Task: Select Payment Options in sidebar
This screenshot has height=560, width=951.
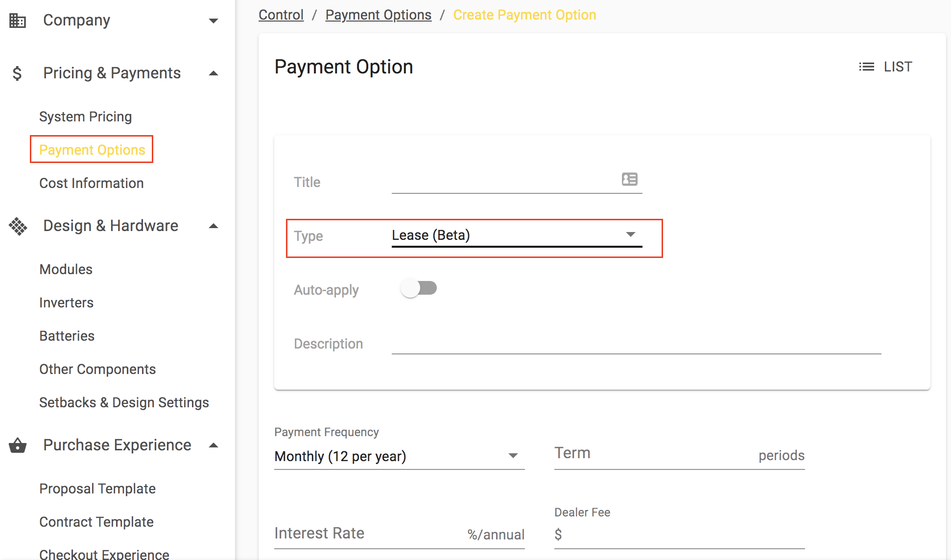Action: [x=92, y=150]
